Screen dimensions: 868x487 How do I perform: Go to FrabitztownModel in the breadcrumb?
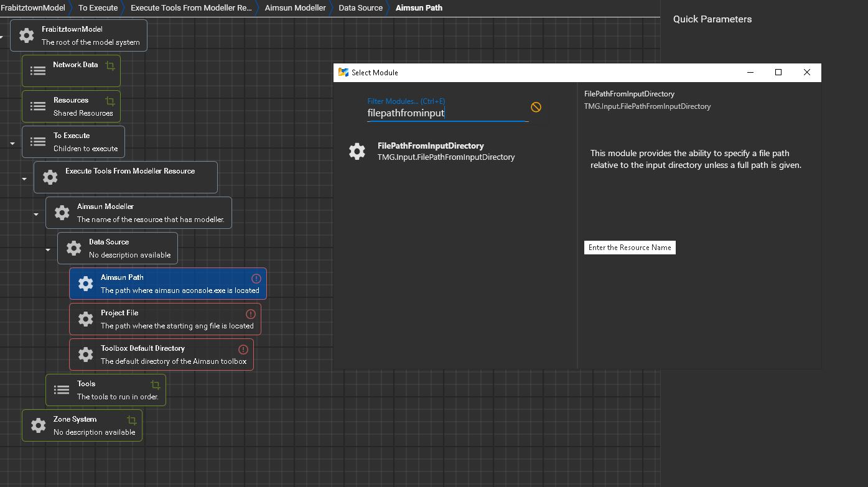(32, 7)
